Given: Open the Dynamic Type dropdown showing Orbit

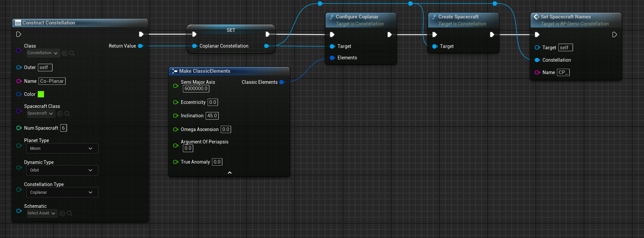Looking at the screenshot, I should point(62,170).
